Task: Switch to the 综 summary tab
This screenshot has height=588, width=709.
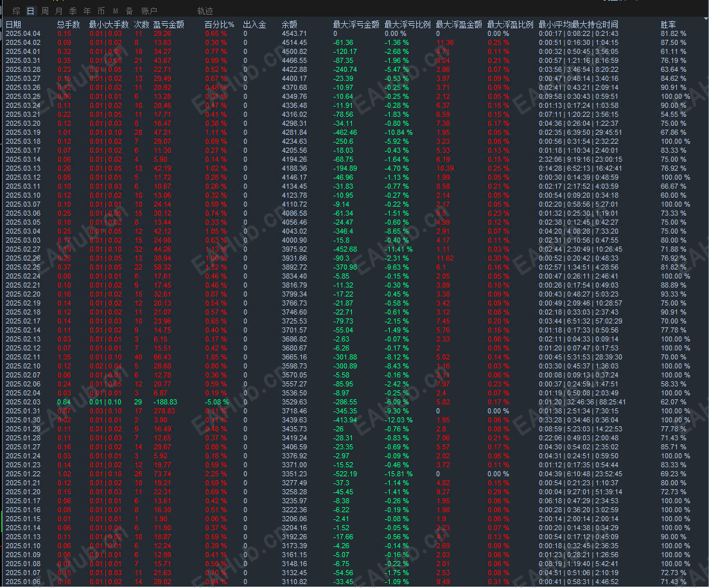Action: 16,11
